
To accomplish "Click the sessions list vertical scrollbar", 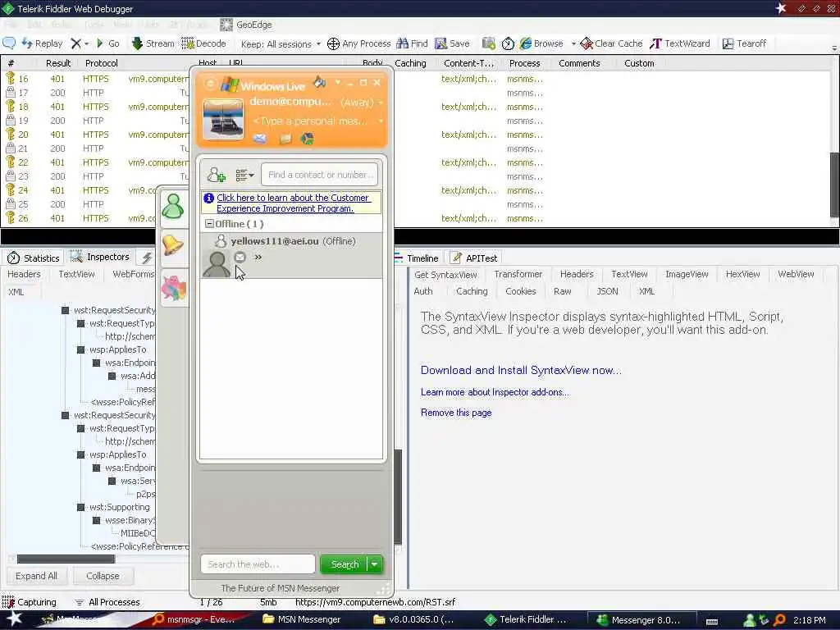I will pos(834,184).
